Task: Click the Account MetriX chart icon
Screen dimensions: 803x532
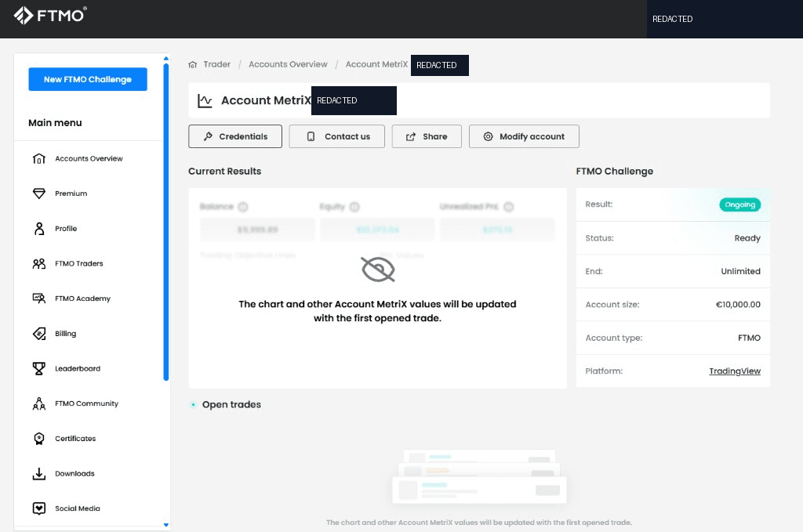Action: (205, 101)
